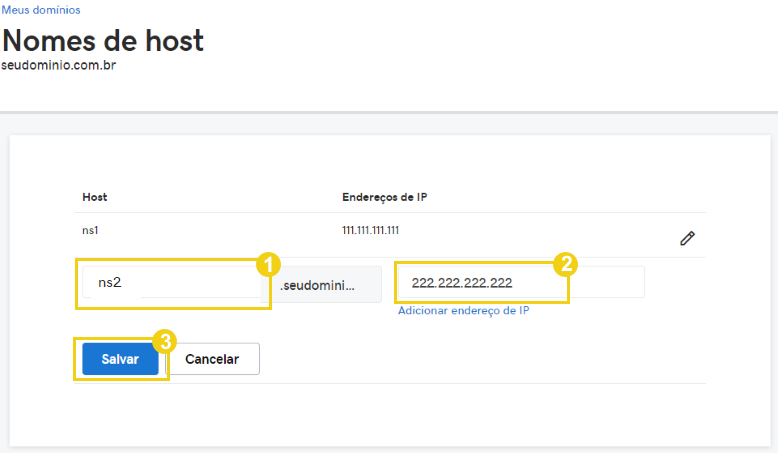
Task: Click the 111.111.111.111 IP address text
Action: [370, 230]
